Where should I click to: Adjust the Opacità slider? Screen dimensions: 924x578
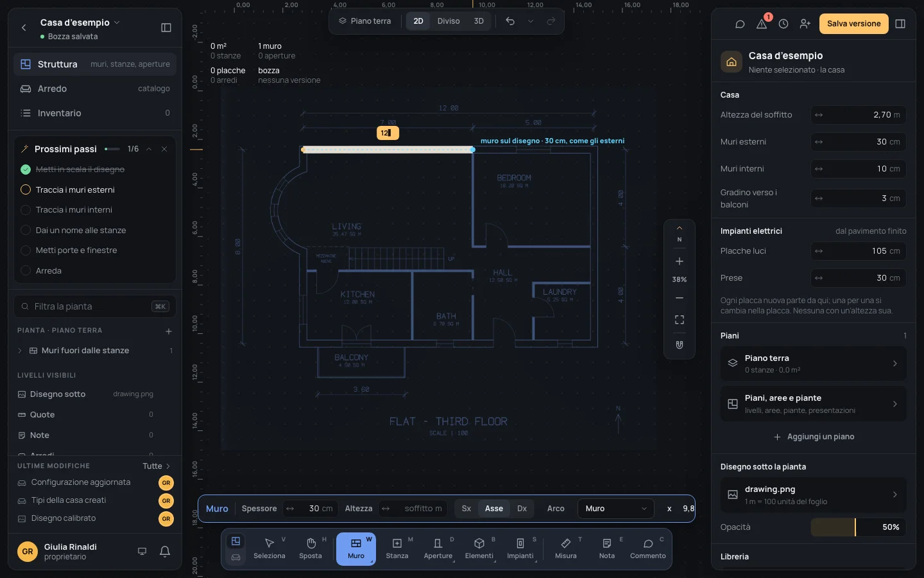(858, 527)
